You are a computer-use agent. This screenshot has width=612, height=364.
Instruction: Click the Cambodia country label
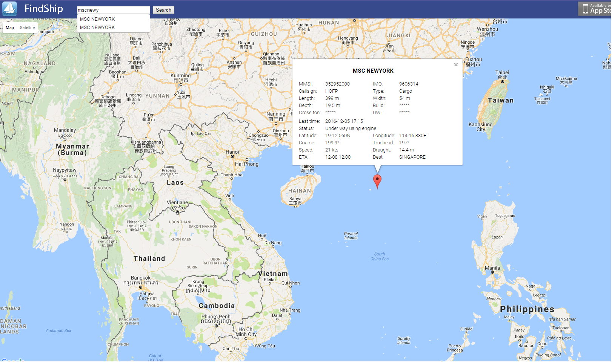tap(217, 306)
